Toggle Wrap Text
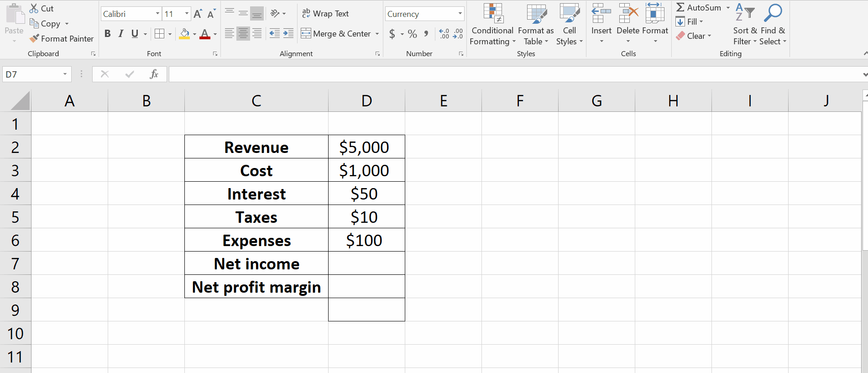 click(325, 14)
